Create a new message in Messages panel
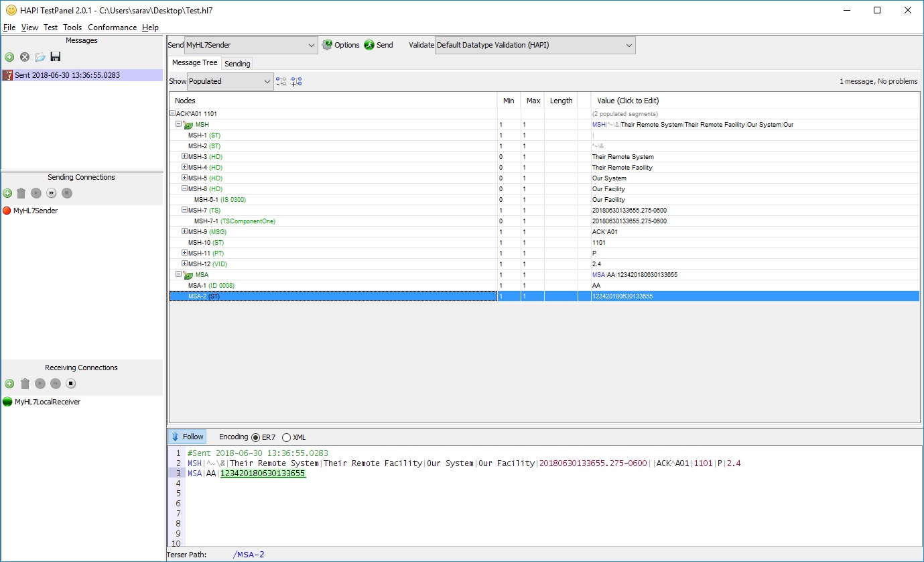 pyautogui.click(x=9, y=57)
